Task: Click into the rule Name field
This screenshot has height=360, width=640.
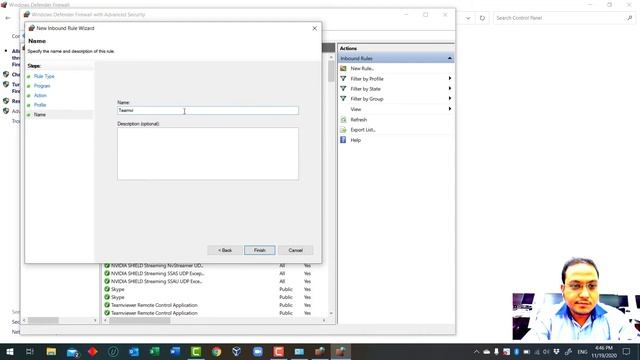Action: 208,110
